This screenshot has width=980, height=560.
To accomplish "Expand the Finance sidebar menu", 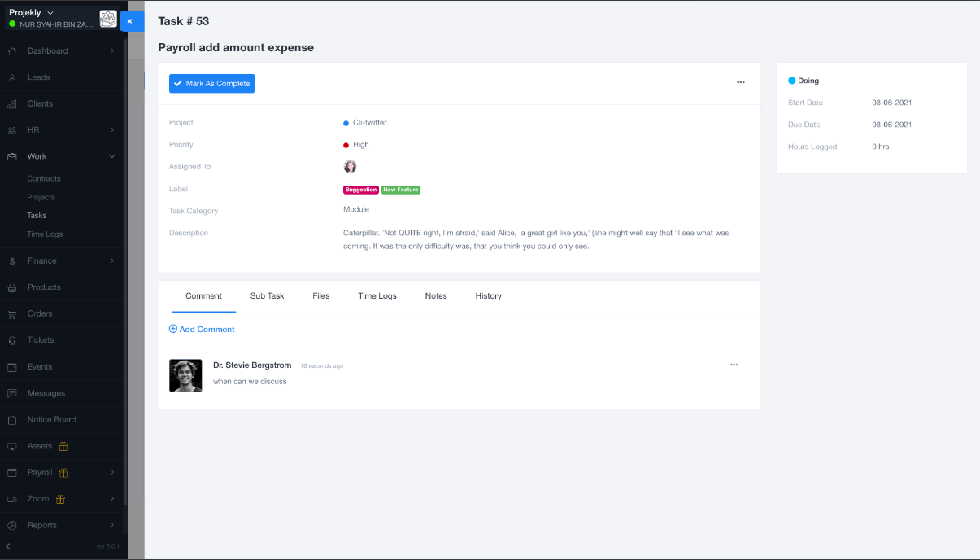I will [112, 261].
